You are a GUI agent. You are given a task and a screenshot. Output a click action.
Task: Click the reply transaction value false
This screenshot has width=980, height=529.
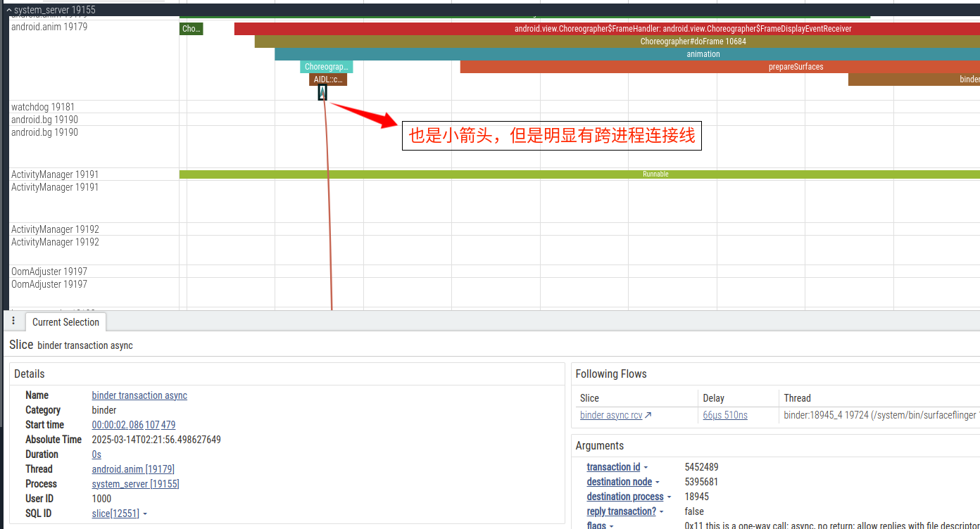point(694,511)
